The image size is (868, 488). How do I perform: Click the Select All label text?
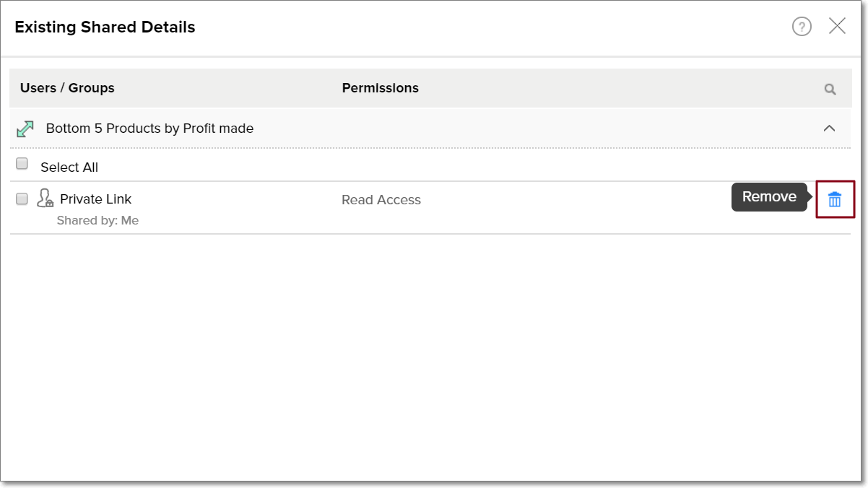coord(69,167)
